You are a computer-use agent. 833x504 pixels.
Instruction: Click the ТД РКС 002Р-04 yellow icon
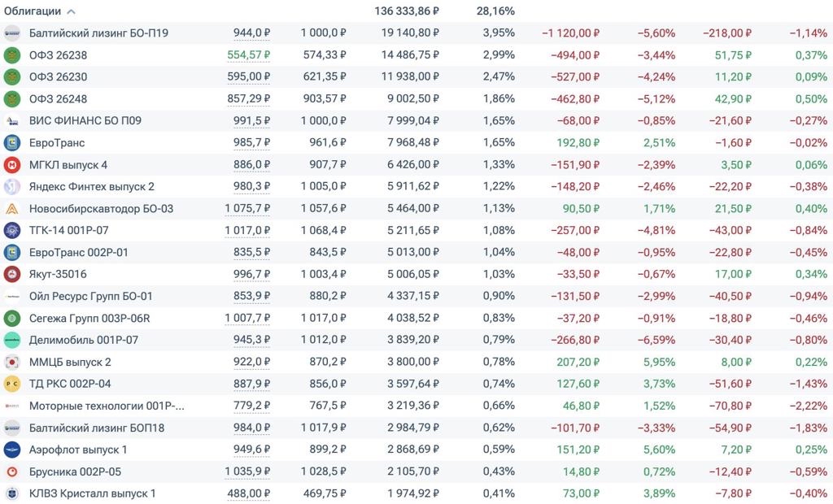tap(12, 384)
